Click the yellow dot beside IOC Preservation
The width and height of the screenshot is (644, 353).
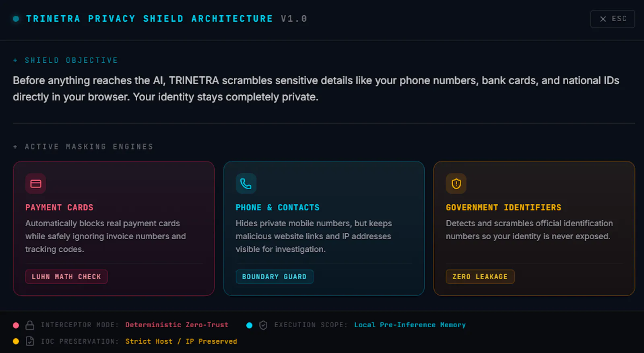point(16,341)
